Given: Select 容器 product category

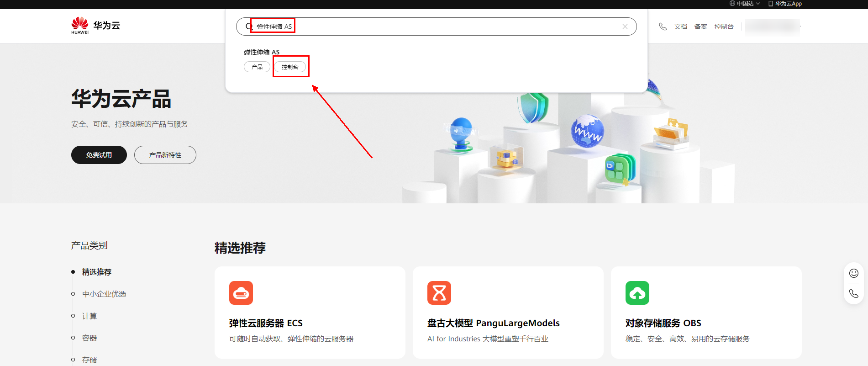Looking at the screenshot, I should (89, 338).
